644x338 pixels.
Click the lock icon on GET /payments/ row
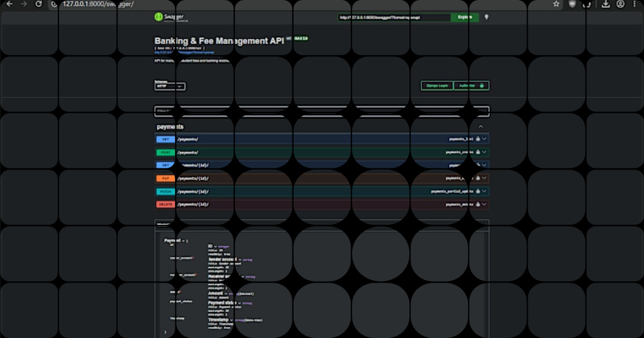478,139
